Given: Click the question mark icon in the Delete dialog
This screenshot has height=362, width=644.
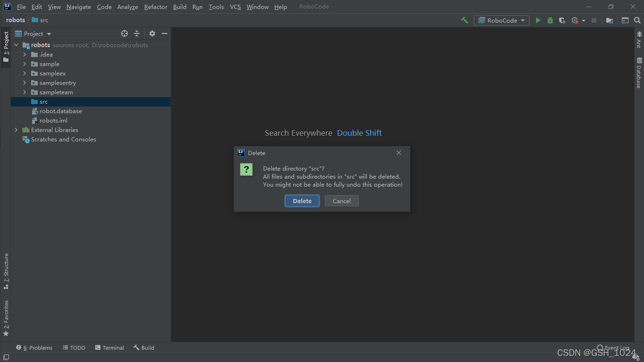Looking at the screenshot, I should [x=246, y=169].
